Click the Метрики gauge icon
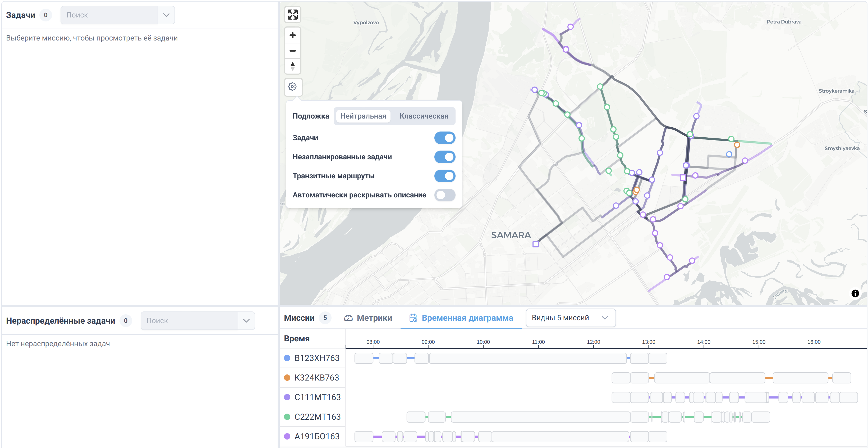The width and height of the screenshot is (868, 448). point(348,318)
